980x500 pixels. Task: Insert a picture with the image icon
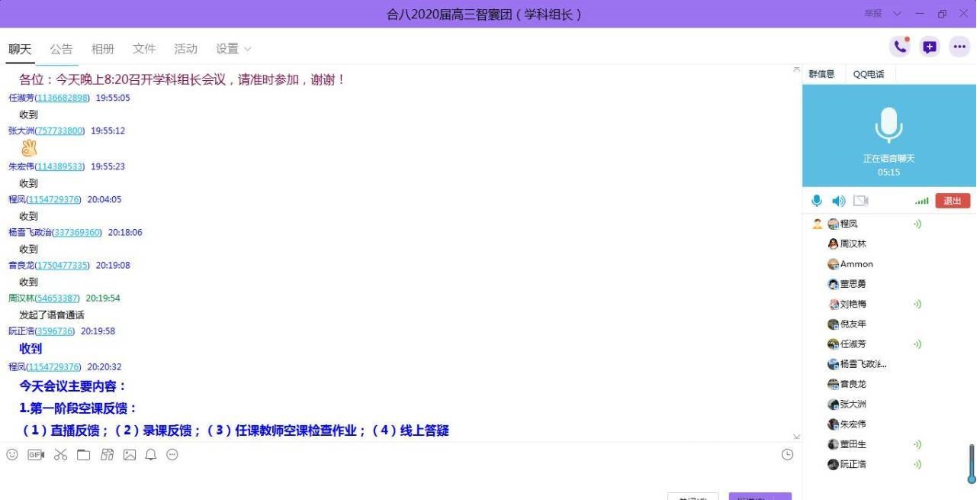coord(130,455)
